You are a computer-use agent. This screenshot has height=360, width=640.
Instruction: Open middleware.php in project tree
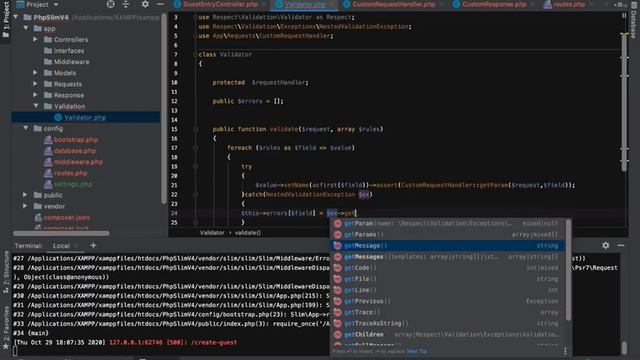point(78,162)
